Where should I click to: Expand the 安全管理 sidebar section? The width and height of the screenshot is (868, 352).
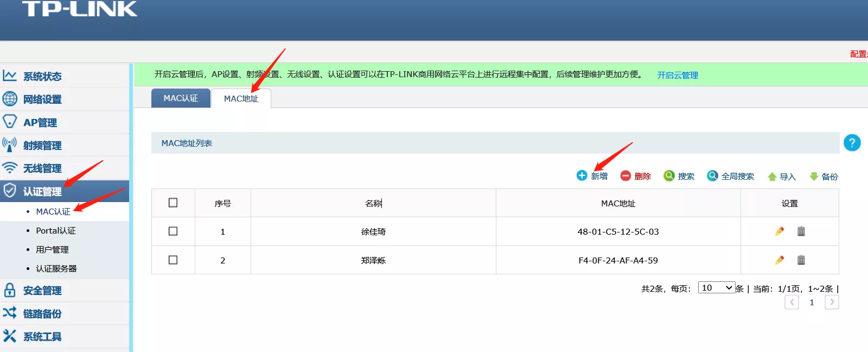pos(42,291)
